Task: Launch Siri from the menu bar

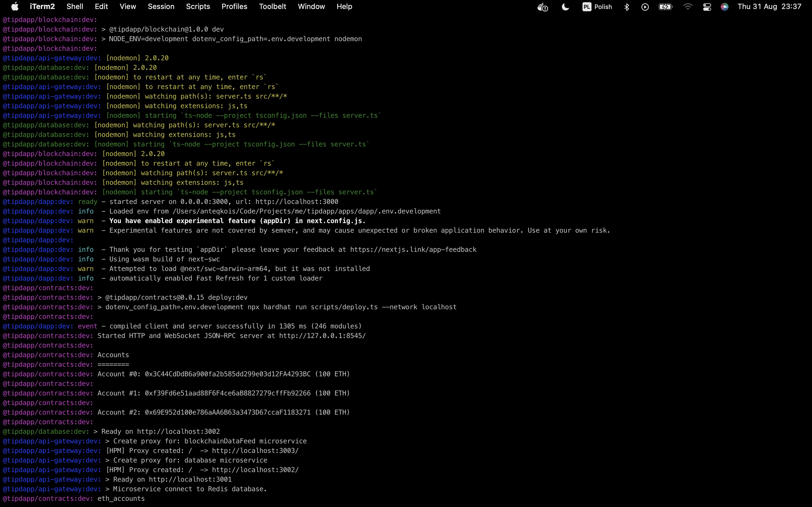Action: (x=724, y=7)
